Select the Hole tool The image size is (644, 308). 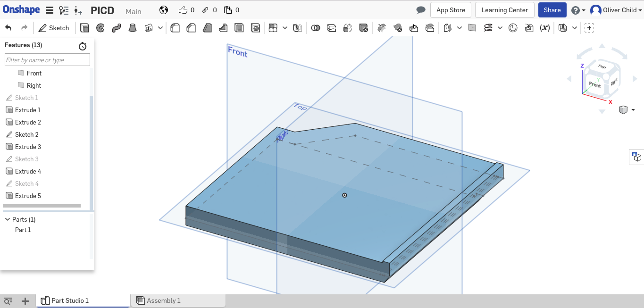click(256, 28)
